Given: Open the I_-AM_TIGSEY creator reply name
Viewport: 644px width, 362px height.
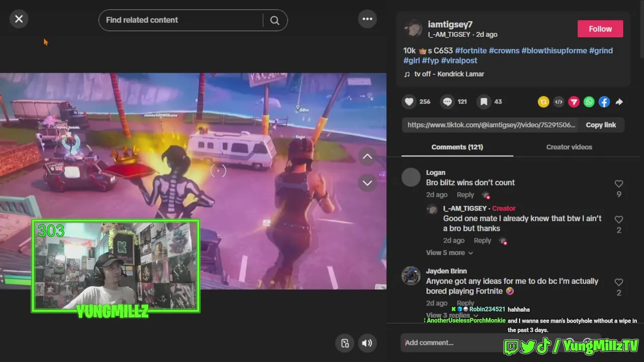Looking at the screenshot, I should pos(465,208).
